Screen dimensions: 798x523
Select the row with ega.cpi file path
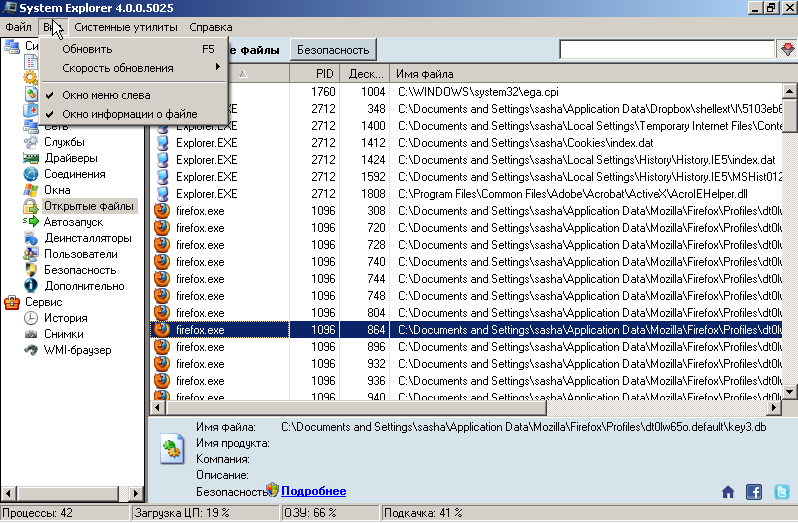click(x=466, y=92)
